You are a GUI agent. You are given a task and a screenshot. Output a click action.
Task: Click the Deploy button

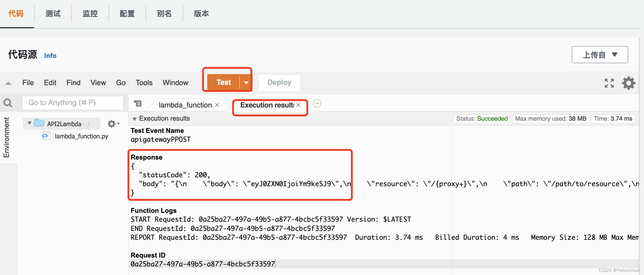click(x=279, y=83)
